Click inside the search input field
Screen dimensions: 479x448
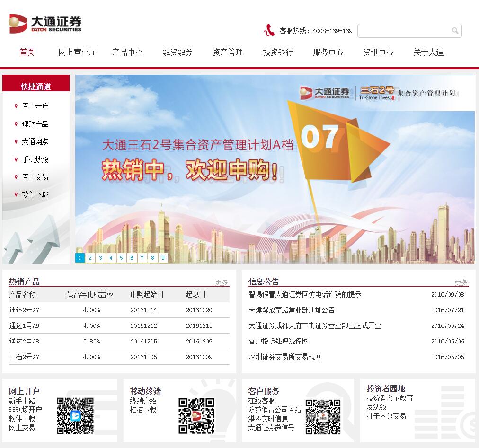[x=409, y=31]
